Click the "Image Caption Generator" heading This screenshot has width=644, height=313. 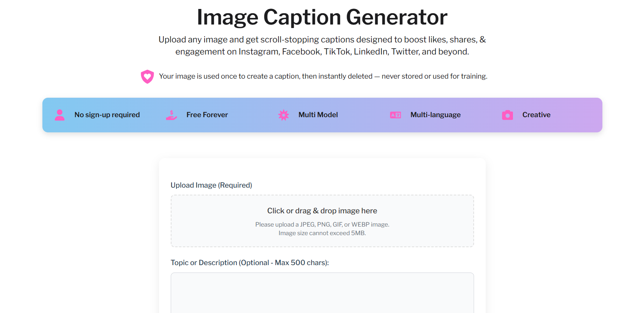pyautogui.click(x=322, y=17)
